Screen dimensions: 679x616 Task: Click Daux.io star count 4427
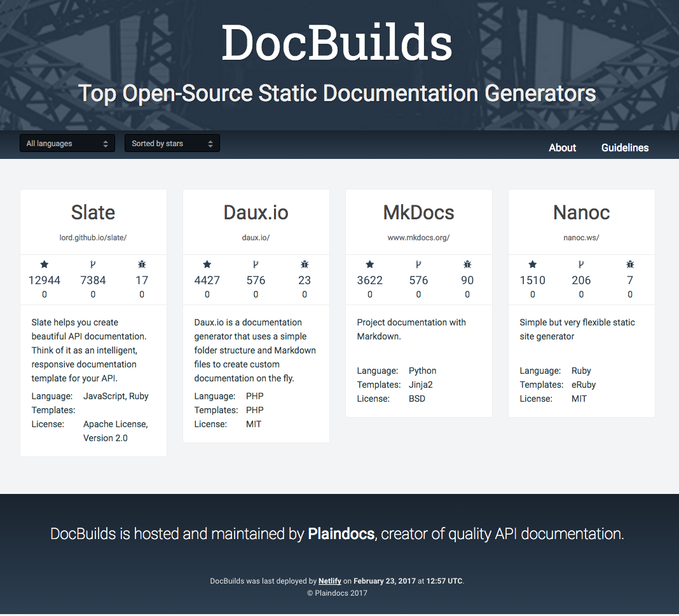(x=207, y=280)
